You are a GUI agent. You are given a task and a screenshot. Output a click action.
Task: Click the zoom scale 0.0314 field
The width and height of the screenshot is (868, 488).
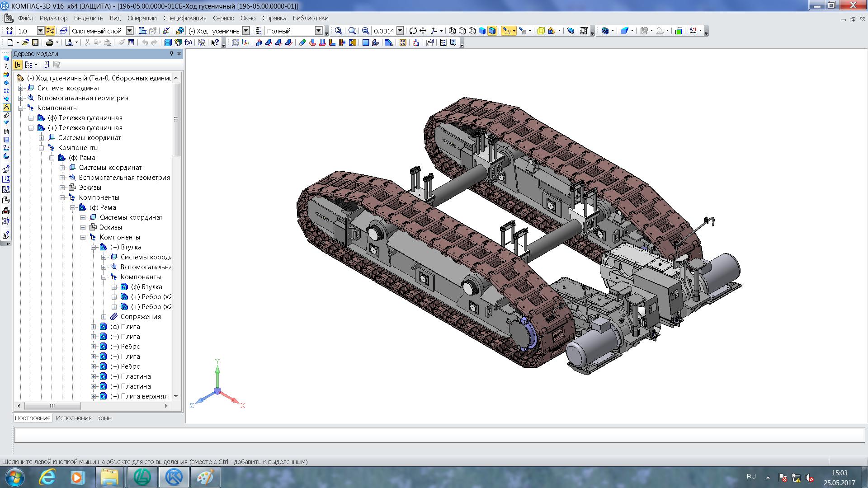pos(383,31)
